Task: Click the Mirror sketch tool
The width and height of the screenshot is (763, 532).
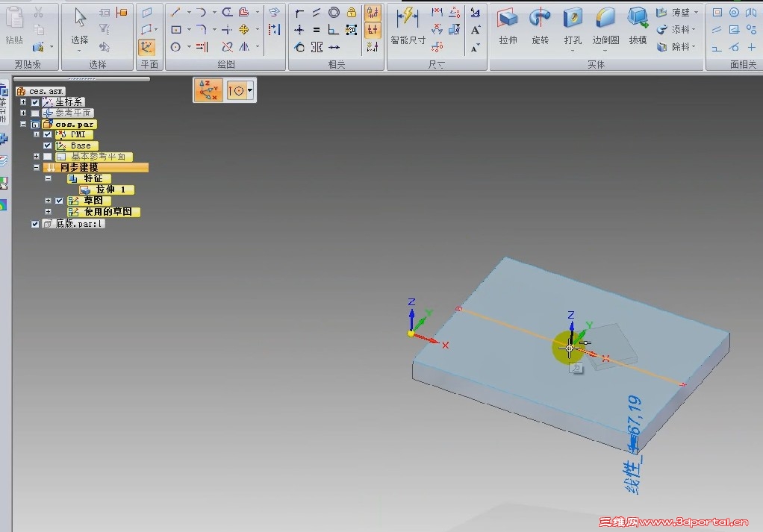Action: pos(244,47)
